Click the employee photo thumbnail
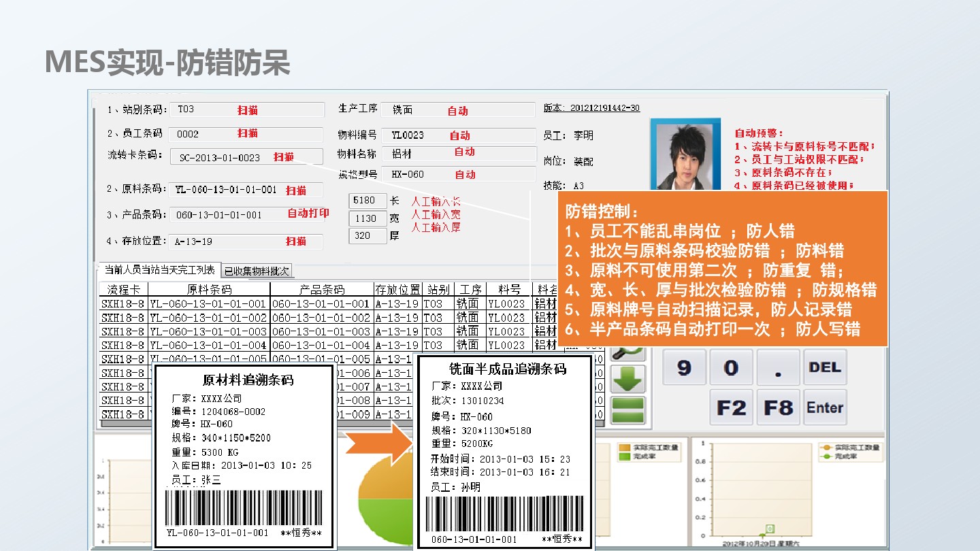This screenshot has width=980, height=551. click(x=685, y=155)
